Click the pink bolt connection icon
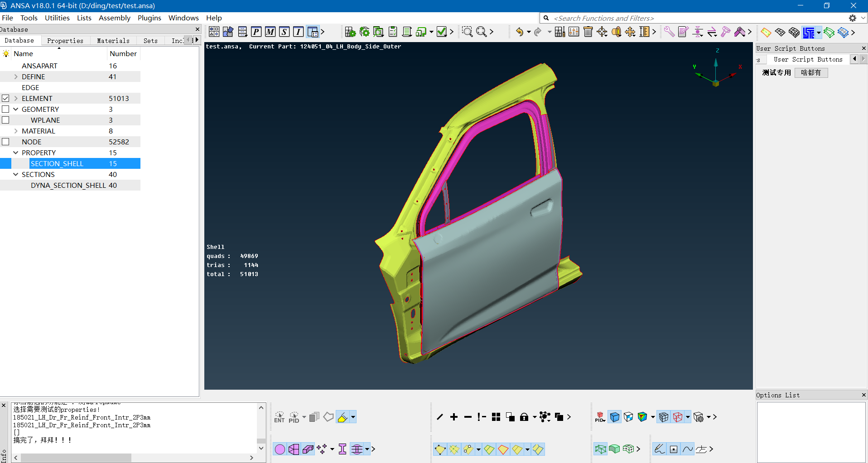Viewport: 868px width, 463px height. 726,32
